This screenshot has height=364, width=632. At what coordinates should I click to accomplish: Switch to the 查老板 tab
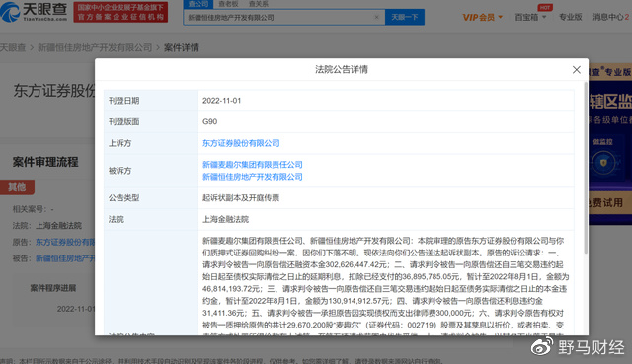(228, 4)
